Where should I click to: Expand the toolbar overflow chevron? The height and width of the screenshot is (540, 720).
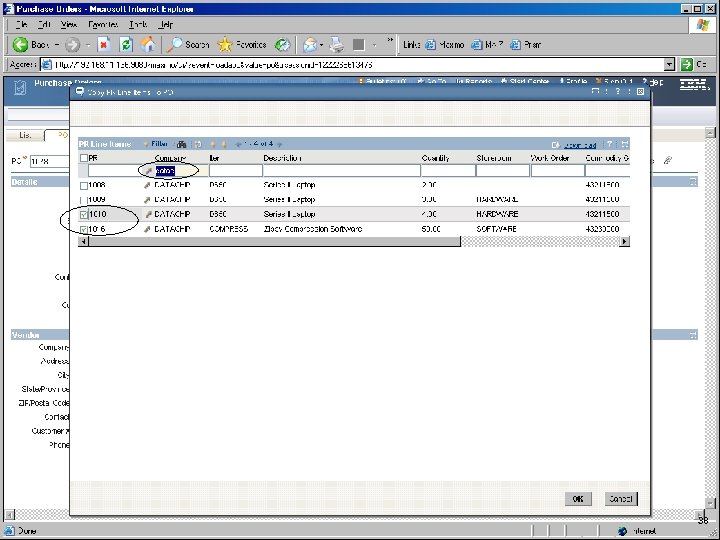click(390, 40)
